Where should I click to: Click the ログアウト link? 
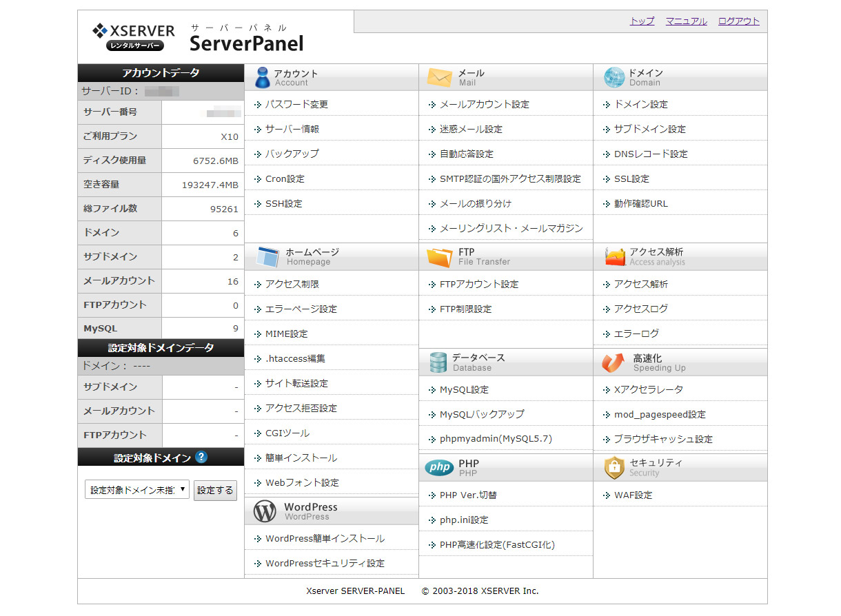[738, 21]
